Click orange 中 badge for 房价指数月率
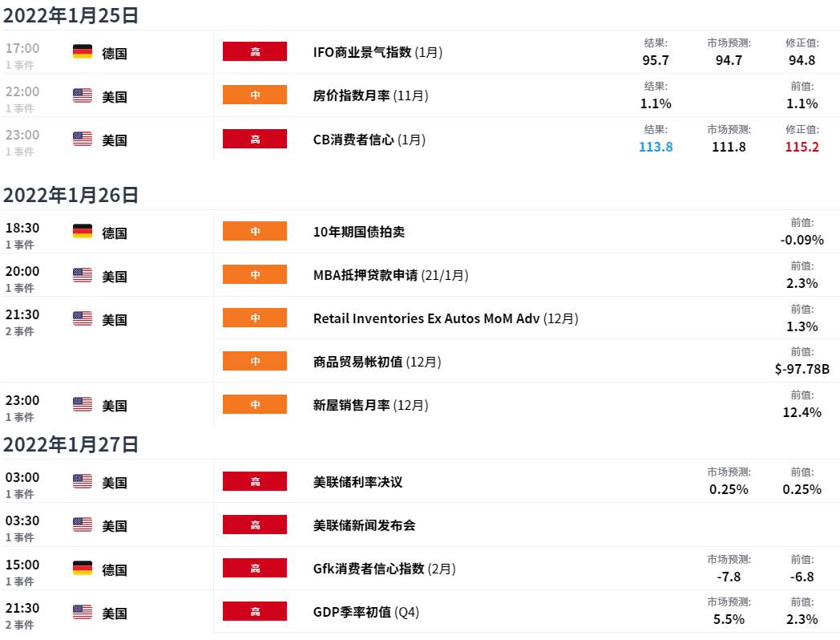The image size is (840, 640). [x=255, y=95]
